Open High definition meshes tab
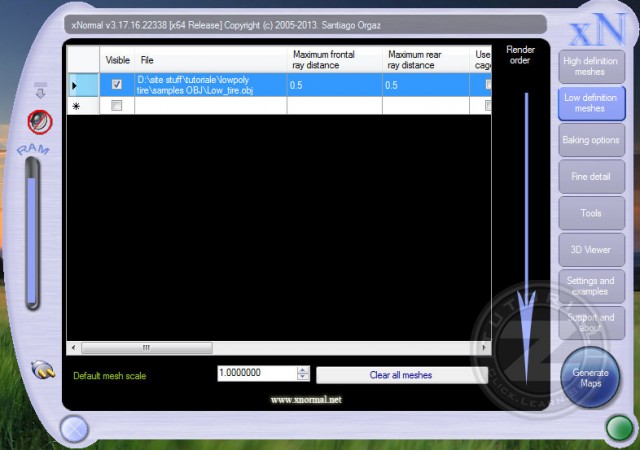640x450 pixels. pos(591,66)
